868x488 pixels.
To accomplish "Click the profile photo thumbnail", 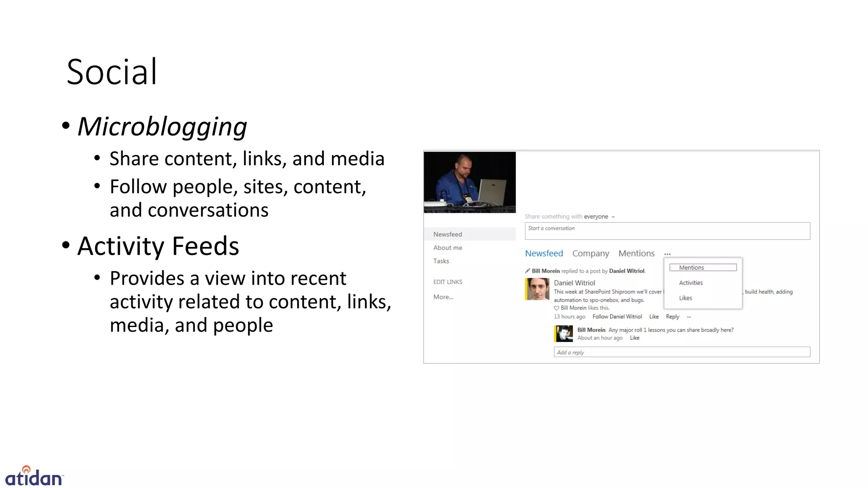I will click(x=470, y=182).
